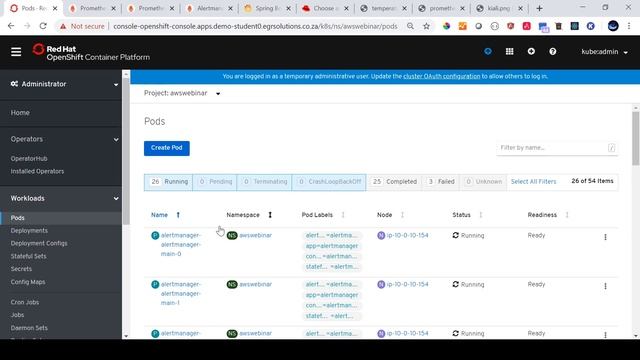Open Deployments in sidebar
This screenshot has height=360, width=640.
coord(29,231)
